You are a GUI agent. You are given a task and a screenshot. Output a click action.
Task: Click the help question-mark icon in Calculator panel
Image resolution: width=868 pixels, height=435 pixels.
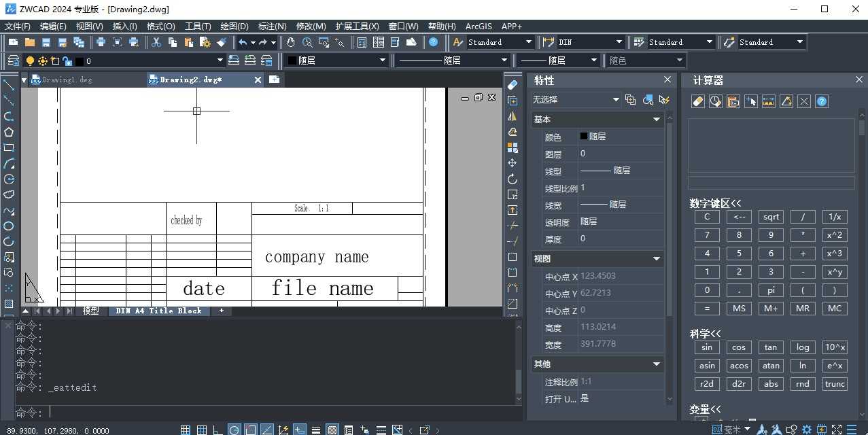(821, 101)
